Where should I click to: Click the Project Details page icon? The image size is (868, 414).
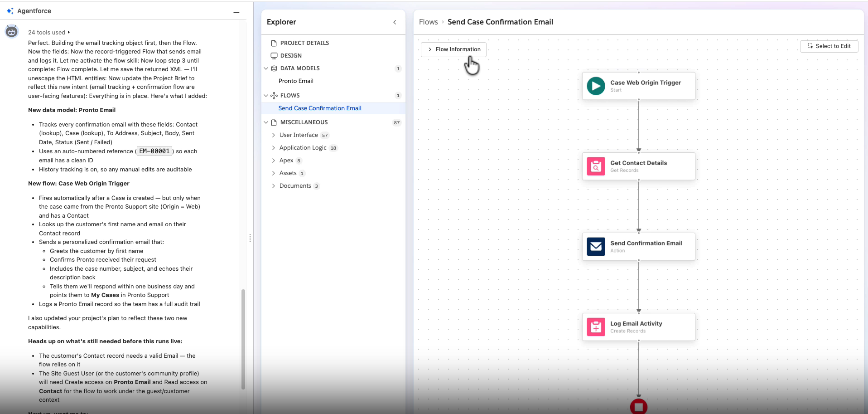pos(274,43)
